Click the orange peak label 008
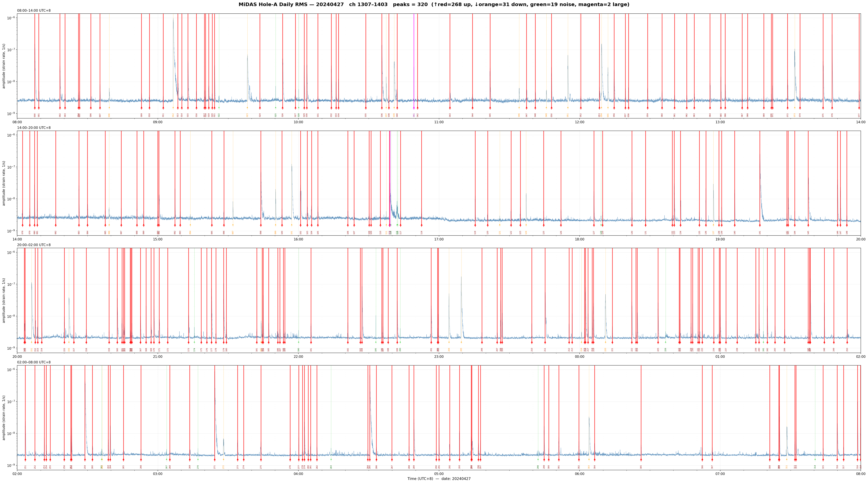This screenshot has height=483, width=868. point(109,115)
